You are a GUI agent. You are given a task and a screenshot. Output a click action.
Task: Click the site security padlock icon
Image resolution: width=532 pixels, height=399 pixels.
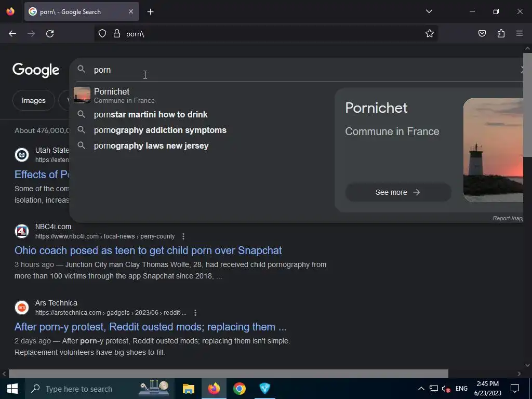click(x=117, y=34)
